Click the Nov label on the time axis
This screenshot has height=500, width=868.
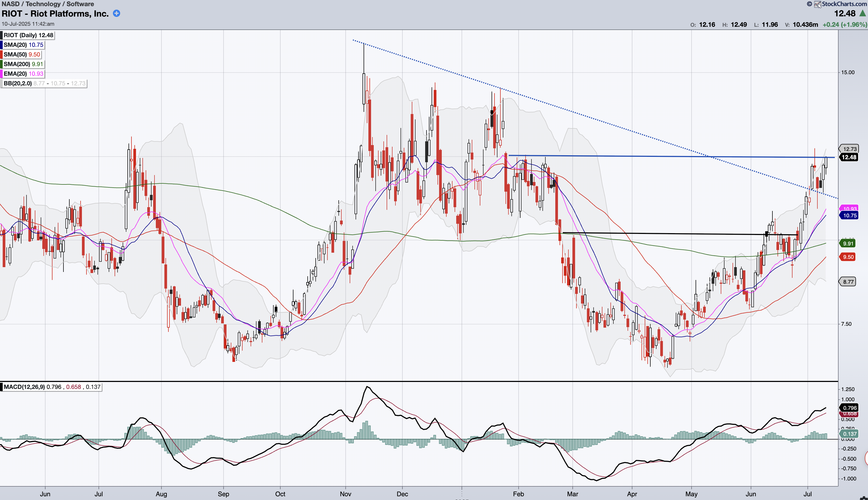click(x=346, y=494)
